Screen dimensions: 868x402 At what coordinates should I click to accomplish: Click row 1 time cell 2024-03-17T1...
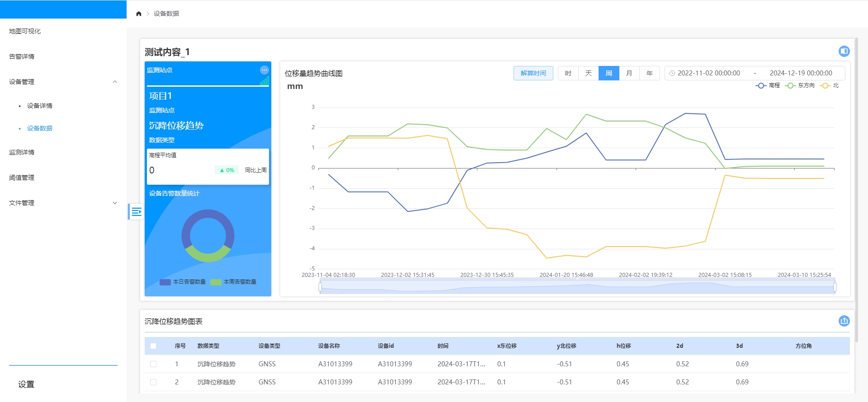pos(461,364)
